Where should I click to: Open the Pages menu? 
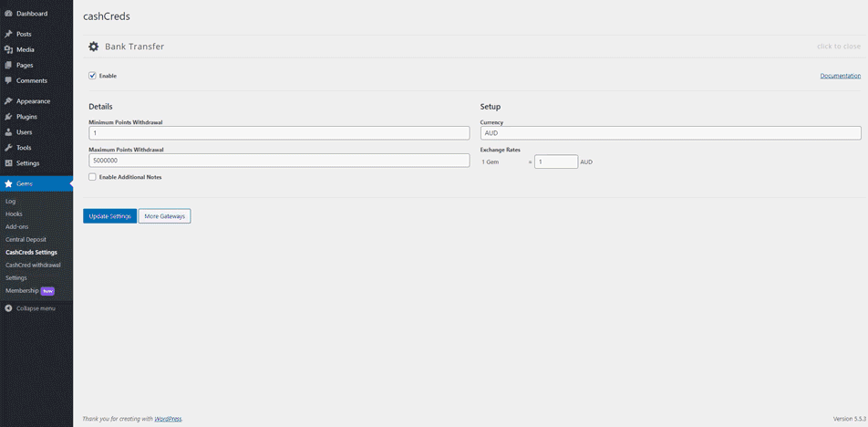[36, 65]
